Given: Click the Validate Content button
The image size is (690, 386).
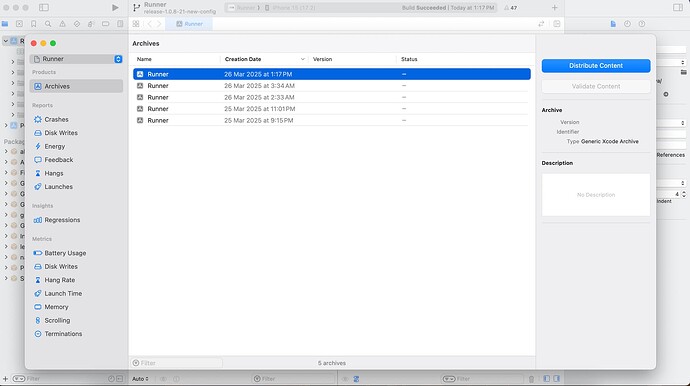Looking at the screenshot, I should point(596,86).
